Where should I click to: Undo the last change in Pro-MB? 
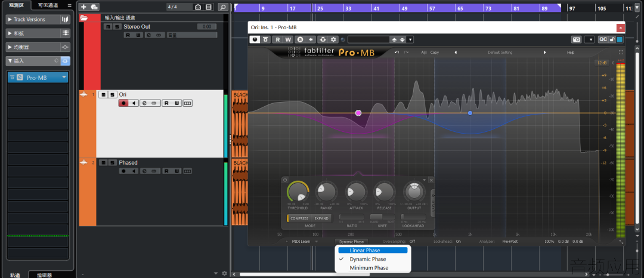(x=397, y=52)
